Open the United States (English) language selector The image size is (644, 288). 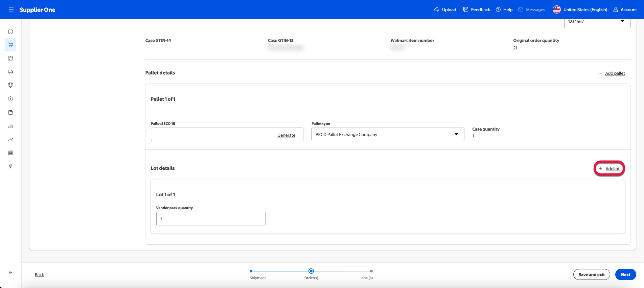[580, 9]
